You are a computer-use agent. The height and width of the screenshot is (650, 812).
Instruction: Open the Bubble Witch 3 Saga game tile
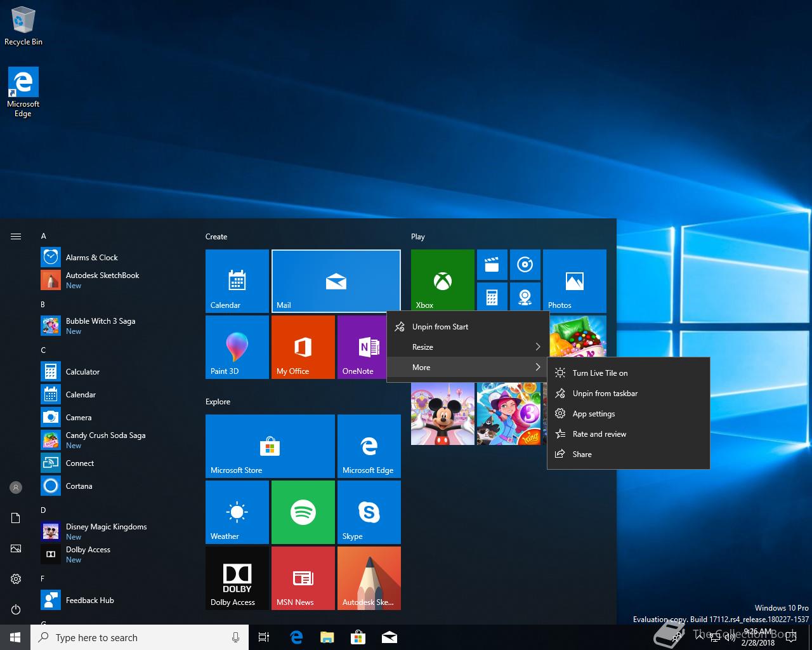509,414
